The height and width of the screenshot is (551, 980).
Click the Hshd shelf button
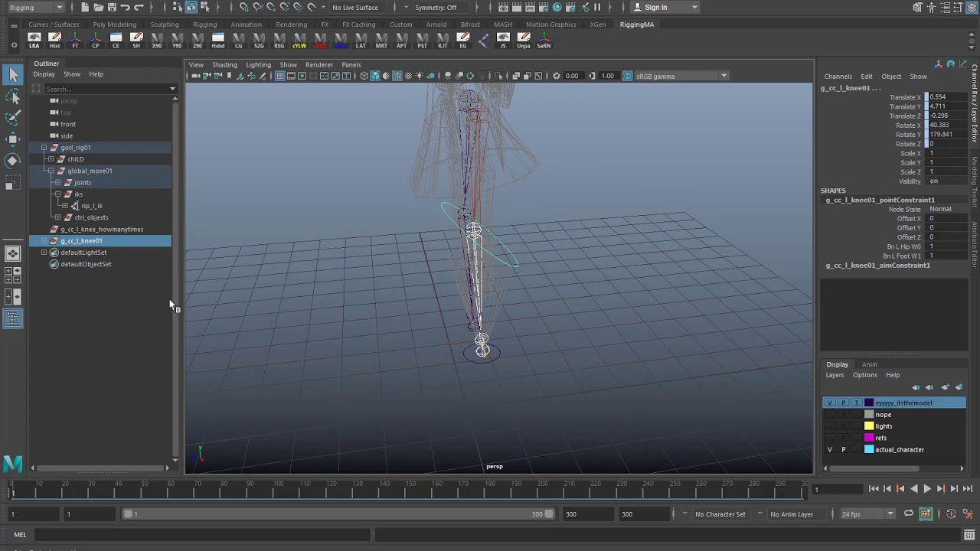coord(218,41)
